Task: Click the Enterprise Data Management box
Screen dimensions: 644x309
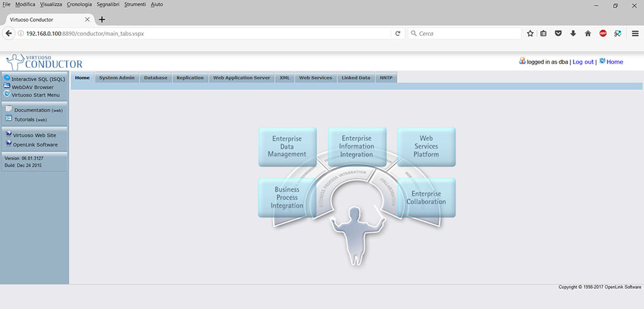Action: tap(287, 147)
